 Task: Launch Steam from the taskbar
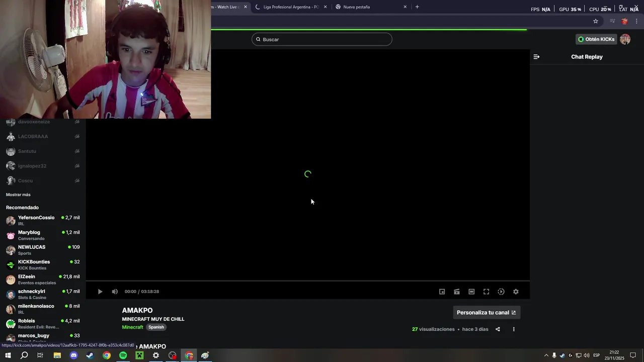coord(90,355)
